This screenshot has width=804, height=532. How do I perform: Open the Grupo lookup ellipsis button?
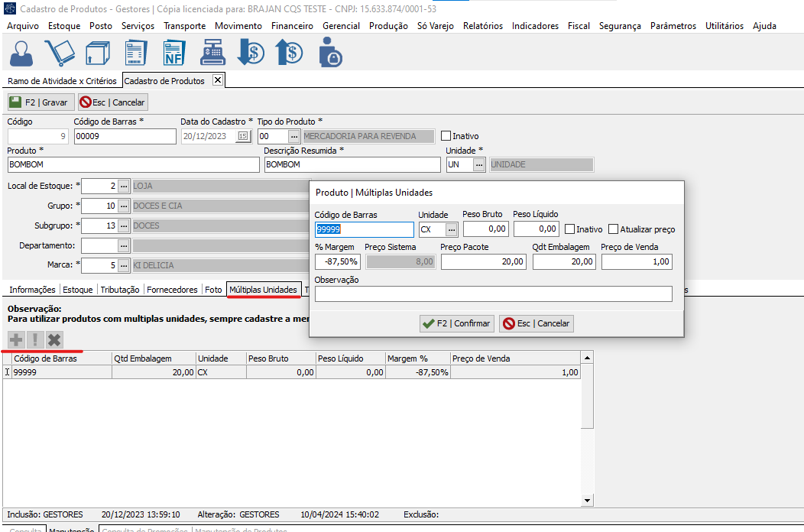(123, 206)
